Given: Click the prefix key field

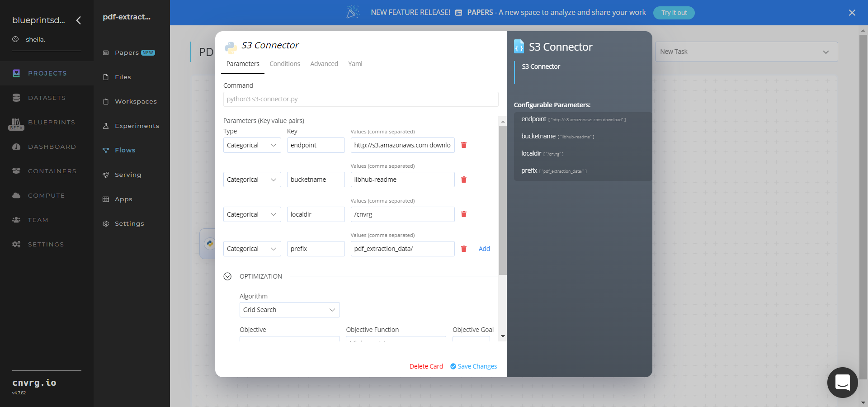Looking at the screenshot, I should pos(316,249).
